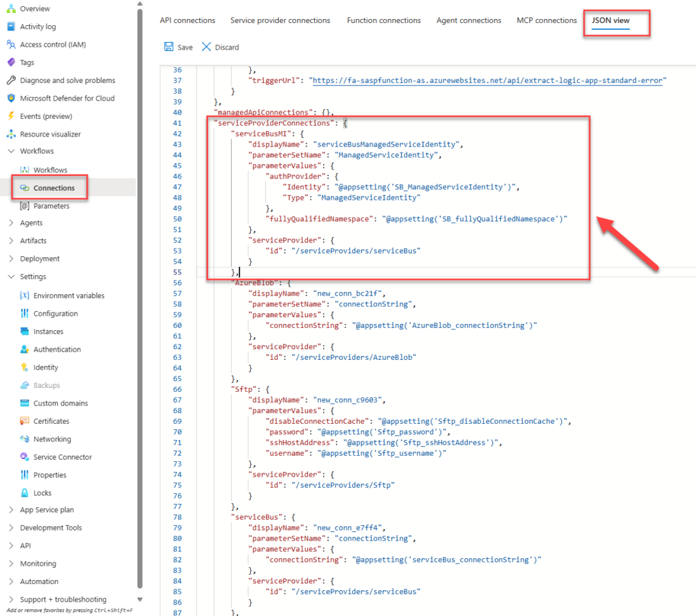Switch to Service provider connections tab
This screenshot has width=696, height=616.
click(280, 20)
